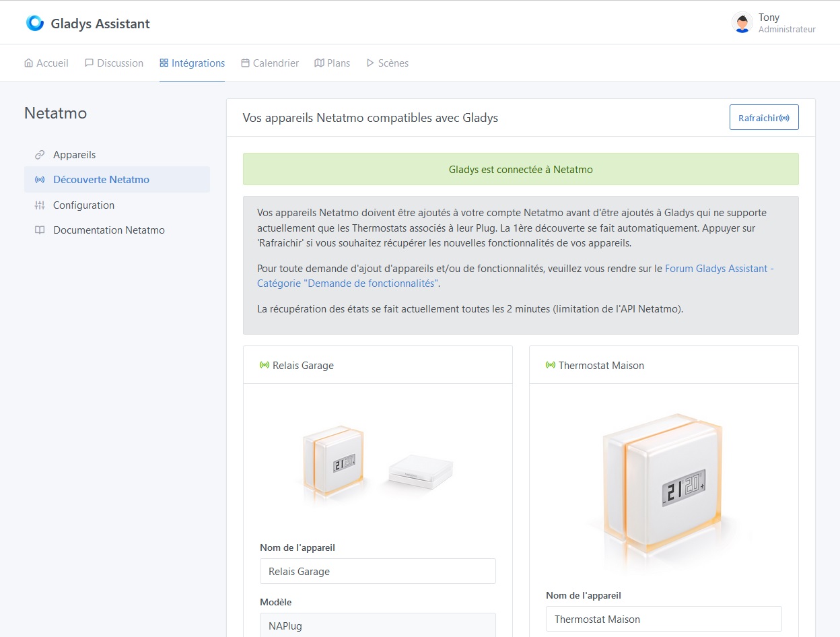Click the chat bubble icon next to Discussion
Screen dimensions: 840x637
pyautogui.click(x=88, y=62)
